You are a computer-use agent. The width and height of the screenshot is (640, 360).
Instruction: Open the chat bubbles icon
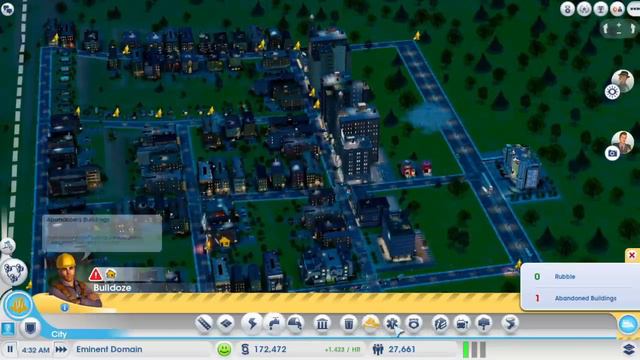(7, 9)
